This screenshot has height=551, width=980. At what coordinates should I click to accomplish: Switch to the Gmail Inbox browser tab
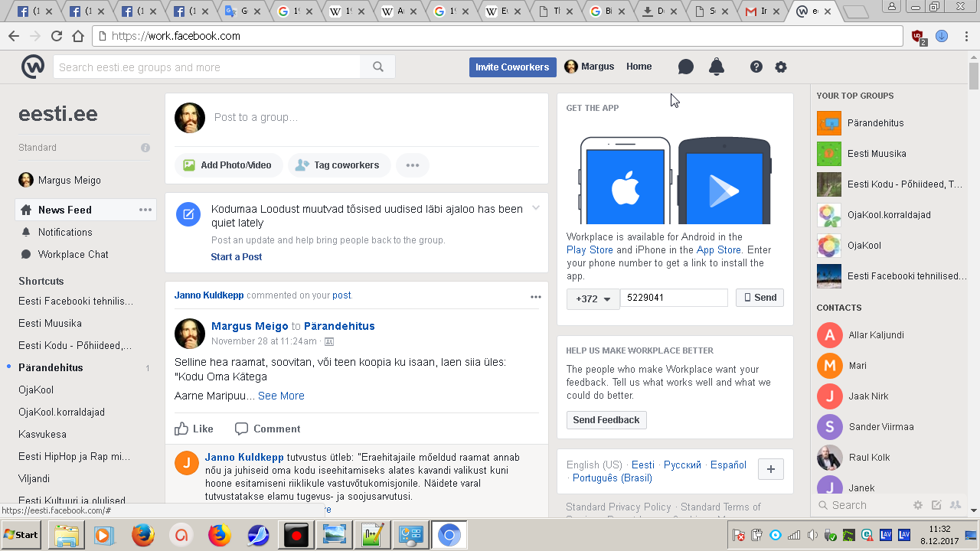coord(763,11)
